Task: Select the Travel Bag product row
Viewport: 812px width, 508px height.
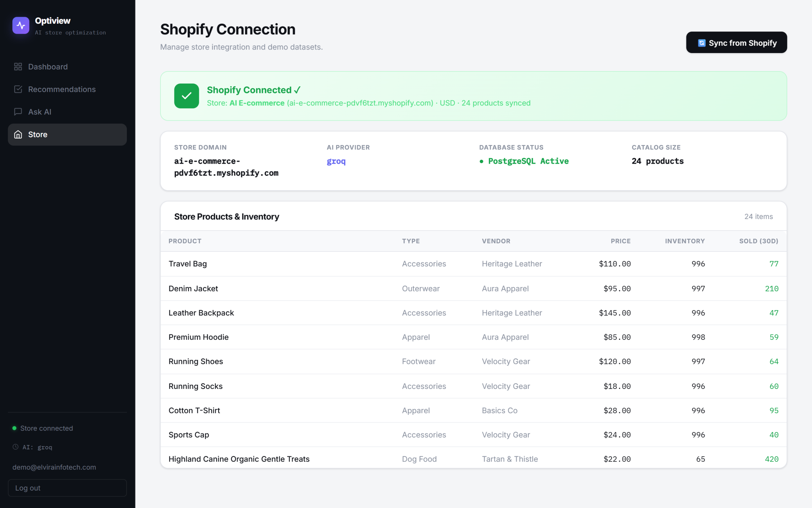Action: (474, 264)
